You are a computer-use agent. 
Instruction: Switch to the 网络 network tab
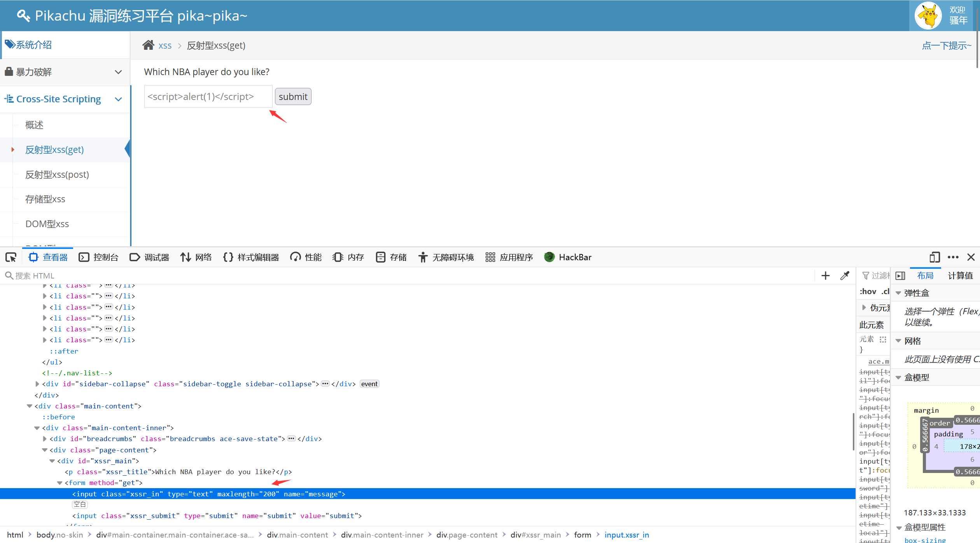tap(196, 257)
